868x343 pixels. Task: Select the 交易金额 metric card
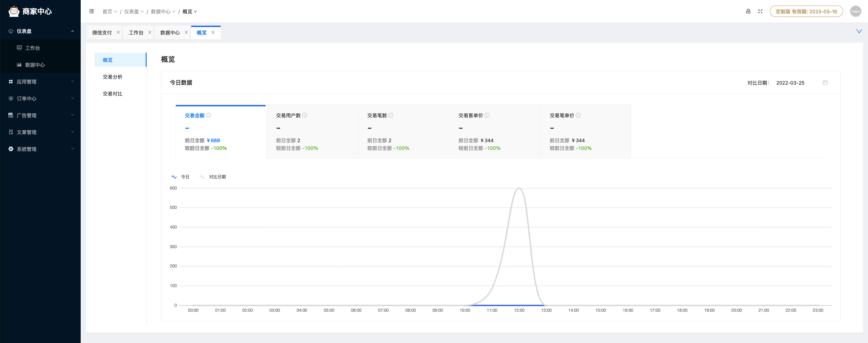pos(221,131)
